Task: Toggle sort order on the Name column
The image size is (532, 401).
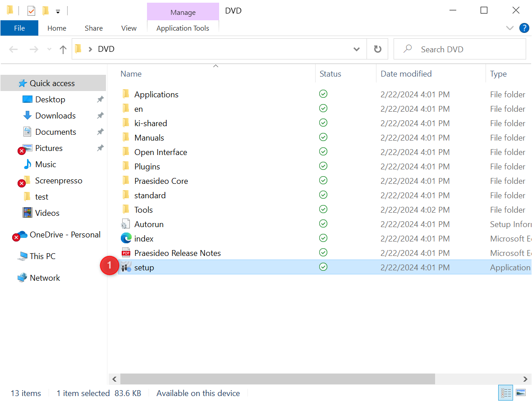Action: click(x=131, y=73)
